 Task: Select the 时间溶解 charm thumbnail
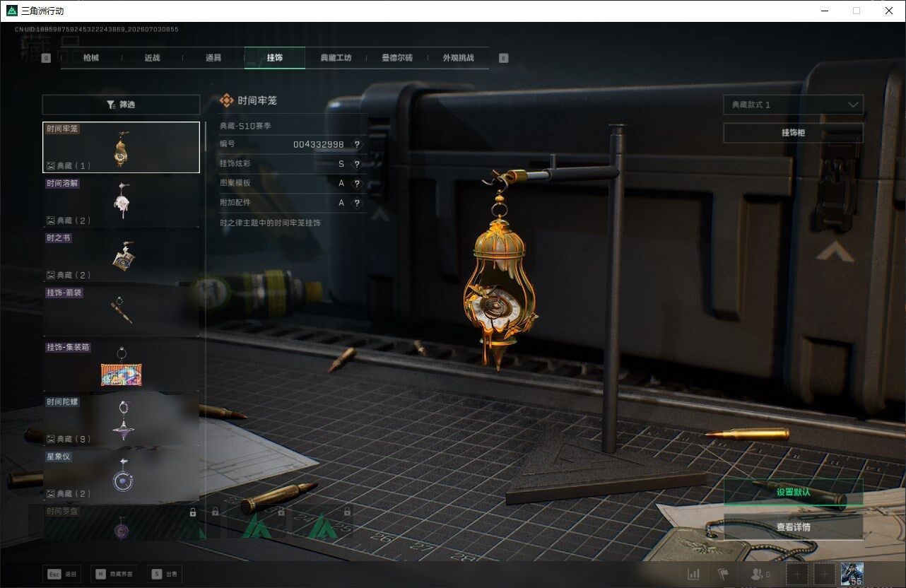[x=121, y=202]
